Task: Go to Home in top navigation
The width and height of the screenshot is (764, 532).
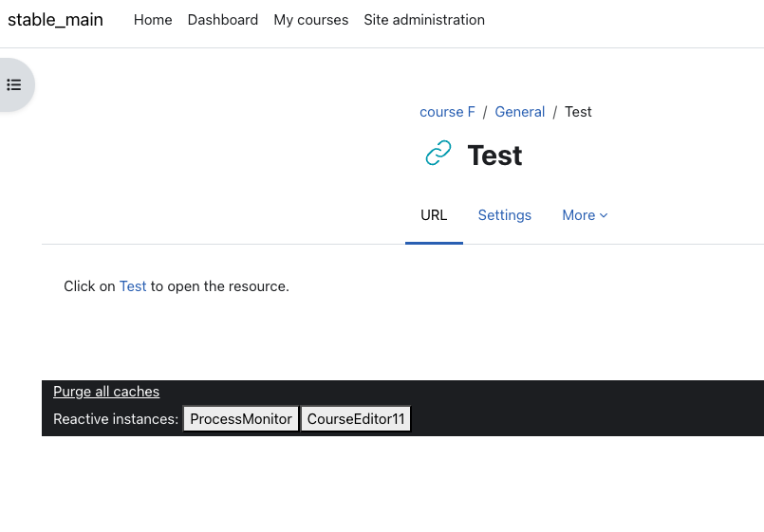Action: click(x=153, y=20)
